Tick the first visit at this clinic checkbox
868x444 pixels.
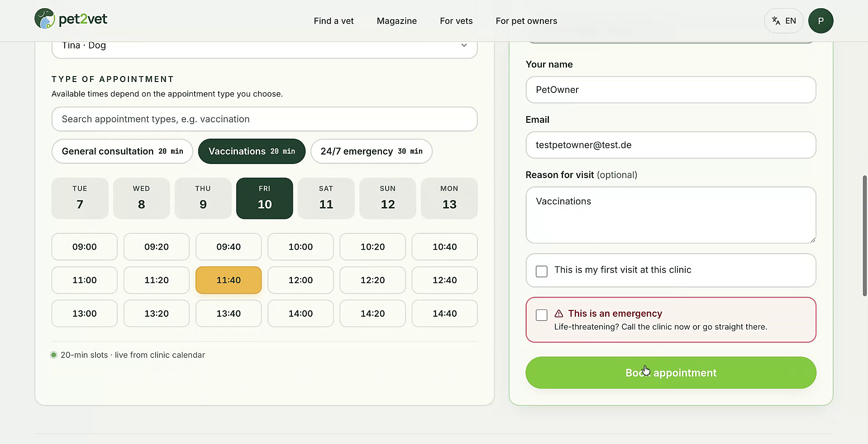[542, 271]
